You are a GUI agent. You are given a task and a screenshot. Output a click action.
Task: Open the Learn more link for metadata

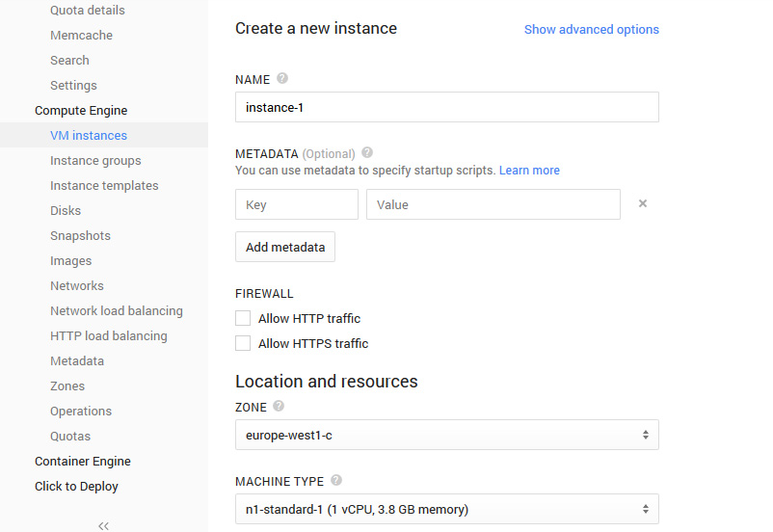(x=529, y=171)
